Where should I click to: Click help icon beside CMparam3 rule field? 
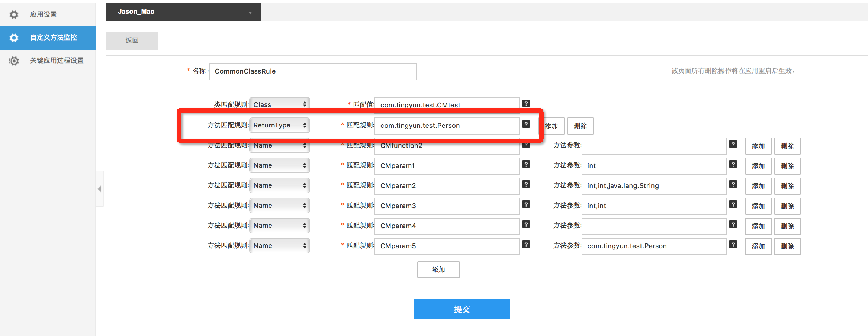pyautogui.click(x=526, y=204)
